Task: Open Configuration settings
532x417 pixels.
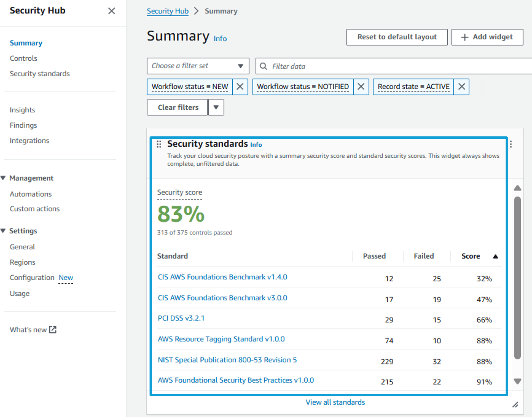Action: pyautogui.click(x=32, y=278)
